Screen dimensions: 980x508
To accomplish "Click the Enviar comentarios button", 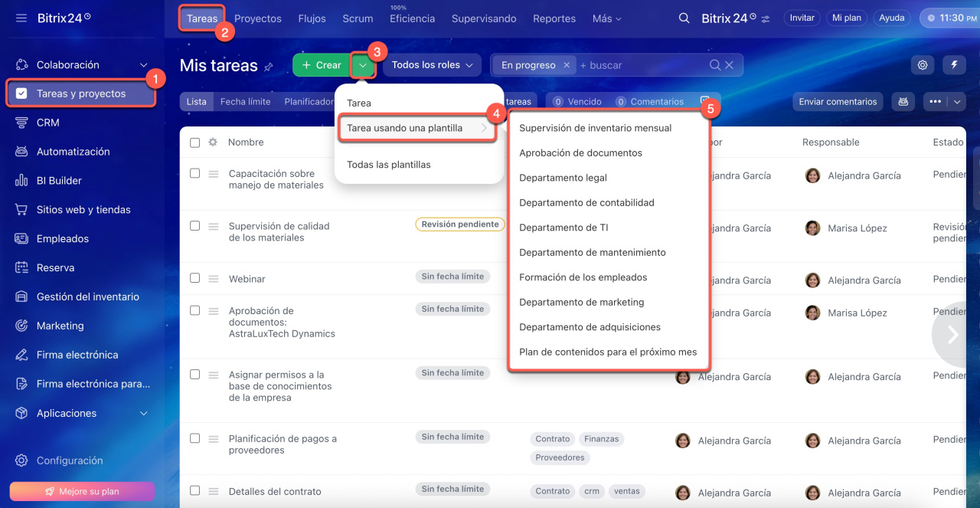I will (x=838, y=102).
